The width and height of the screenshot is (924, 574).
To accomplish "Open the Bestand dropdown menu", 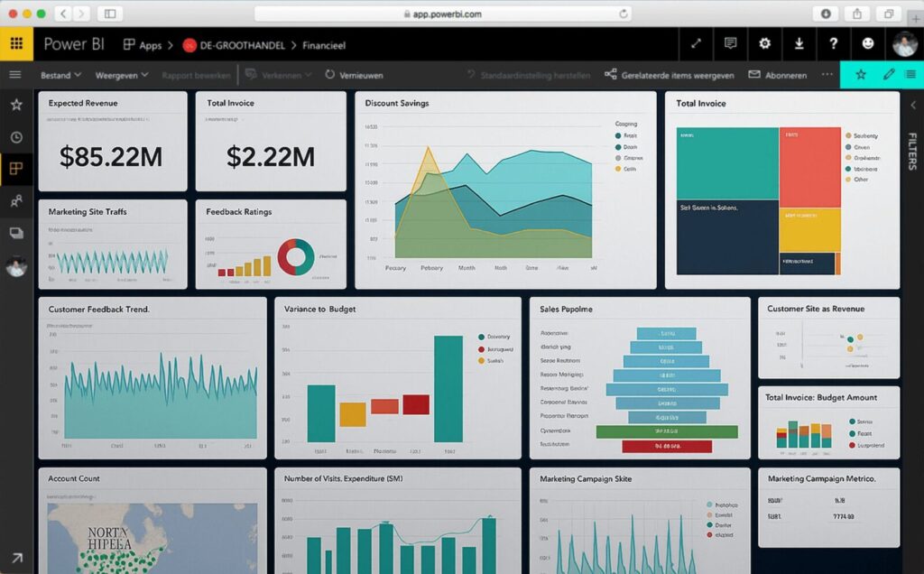I will (54, 75).
